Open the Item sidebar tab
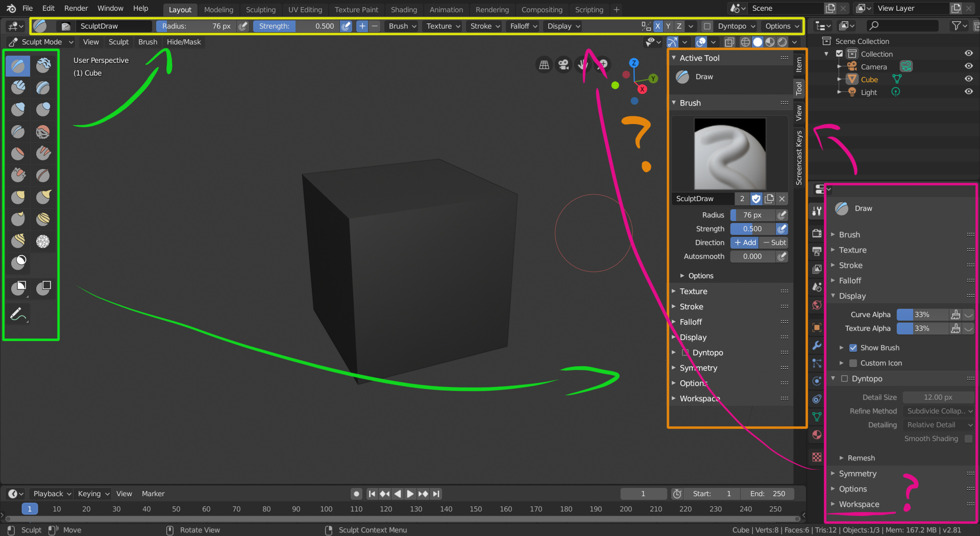The width and height of the screenshot is (980, 536). click(x=799, y=64)
